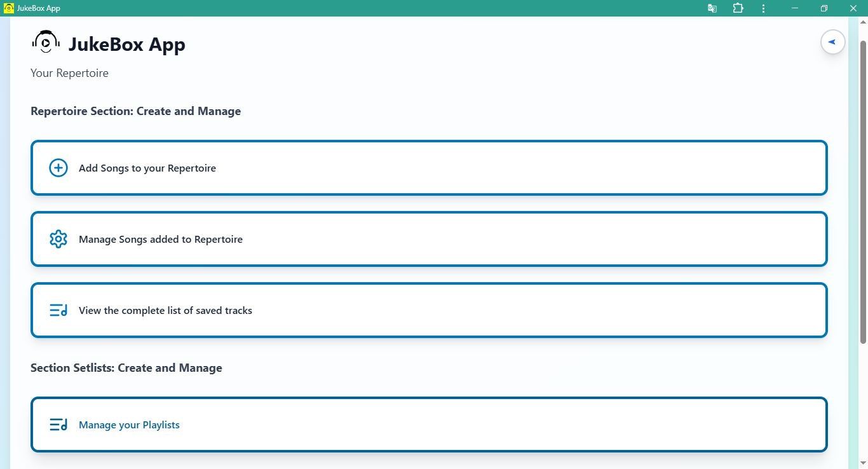The height and width of the screenshot is (469, 868).
Task: Click the vertical scrollbar thumb
Action: [x=863, y=192]
